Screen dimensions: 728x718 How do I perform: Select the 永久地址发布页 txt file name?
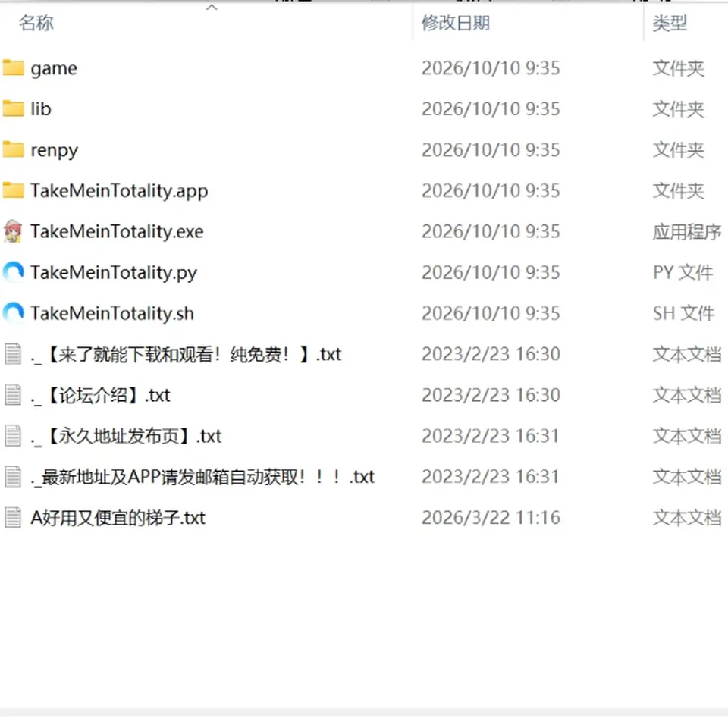[x=127, y=436]
